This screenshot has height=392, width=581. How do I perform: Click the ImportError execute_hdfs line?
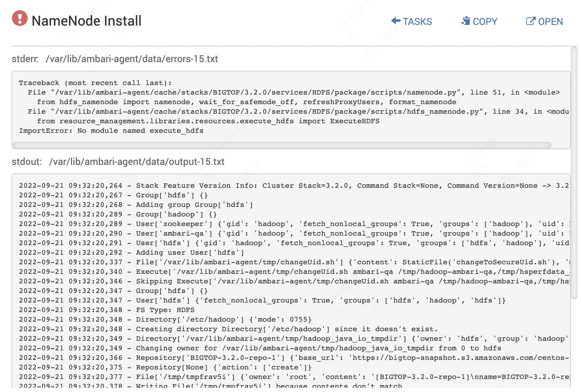[111, 131]
